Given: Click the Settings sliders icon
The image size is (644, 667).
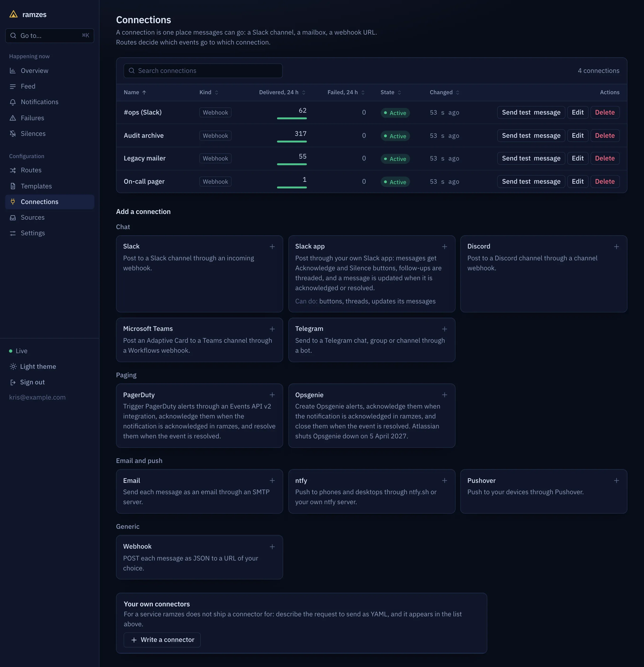Looking at the screenshot, I should click(x=13, y=233).
